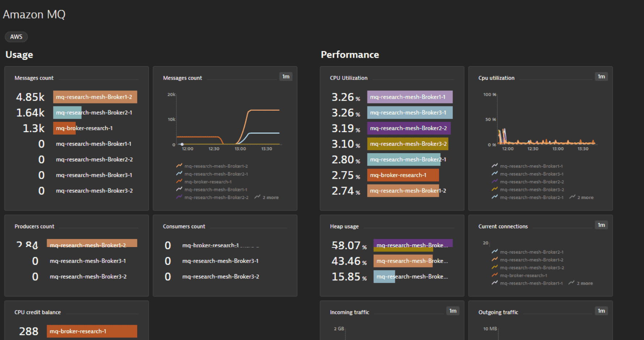The image size is (644, 340).
Task: Select the 3.26% mq-research-mesh-Broker1-1 CPU bar
Action: 410,97
